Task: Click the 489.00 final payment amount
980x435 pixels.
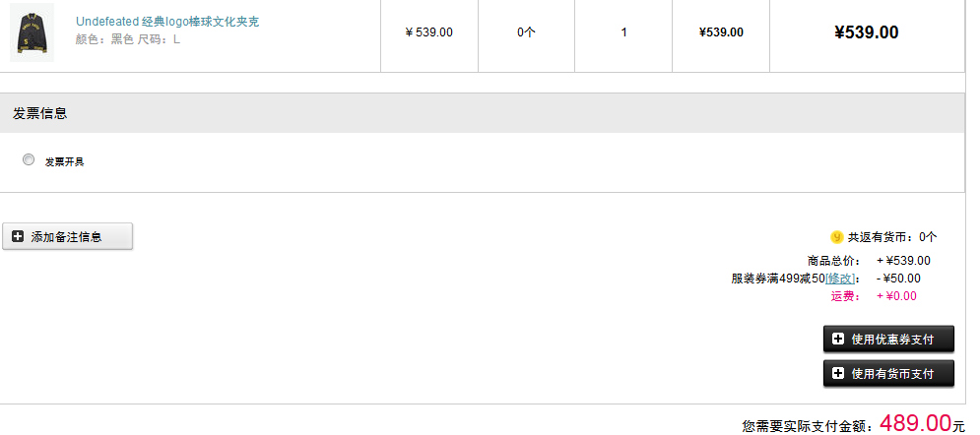Action: point(916,422)
